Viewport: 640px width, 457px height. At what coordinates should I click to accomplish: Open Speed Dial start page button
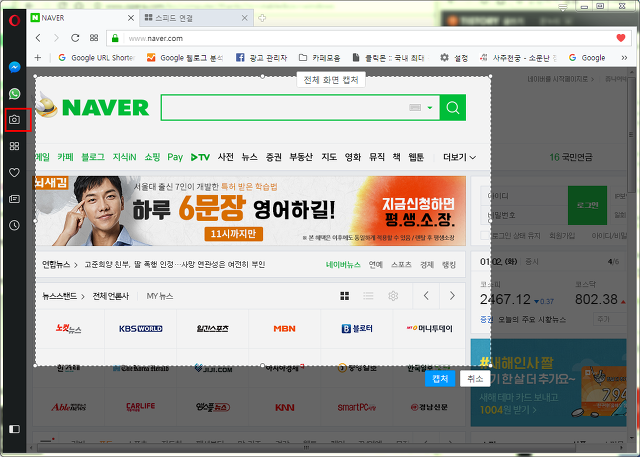[94, 38]
